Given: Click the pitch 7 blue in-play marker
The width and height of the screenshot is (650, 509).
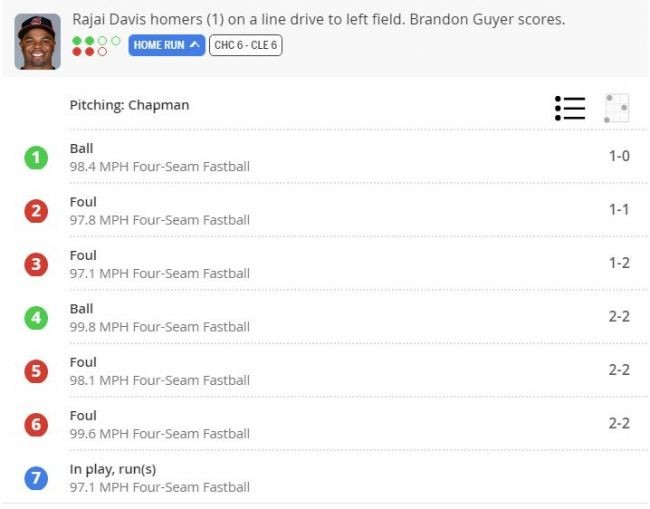Looking at the screenshot, I should pyautogui.click(x=36, y=478).
